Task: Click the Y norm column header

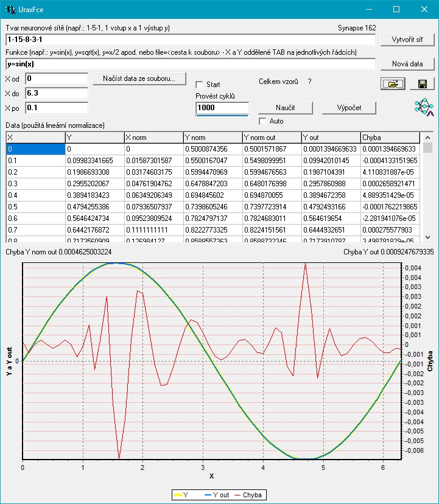Action: (213, 138)
